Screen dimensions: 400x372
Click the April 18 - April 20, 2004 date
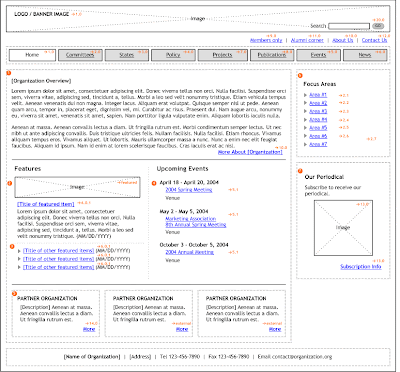coord(189,182)
